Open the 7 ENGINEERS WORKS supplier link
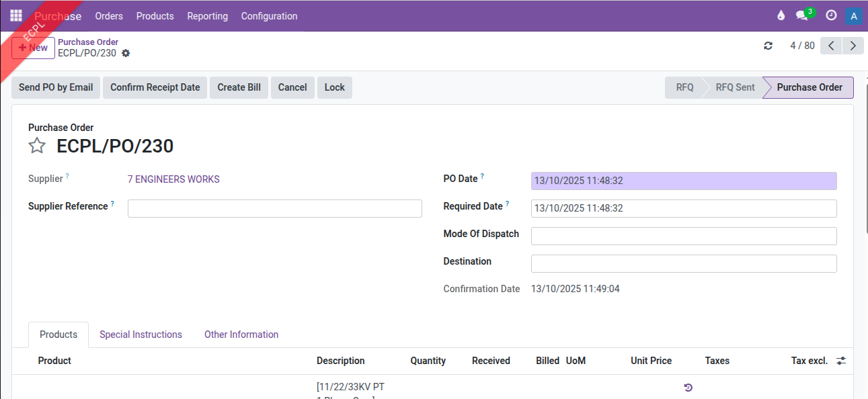Viewport: 868px width, 399px height. pos(173,179)
